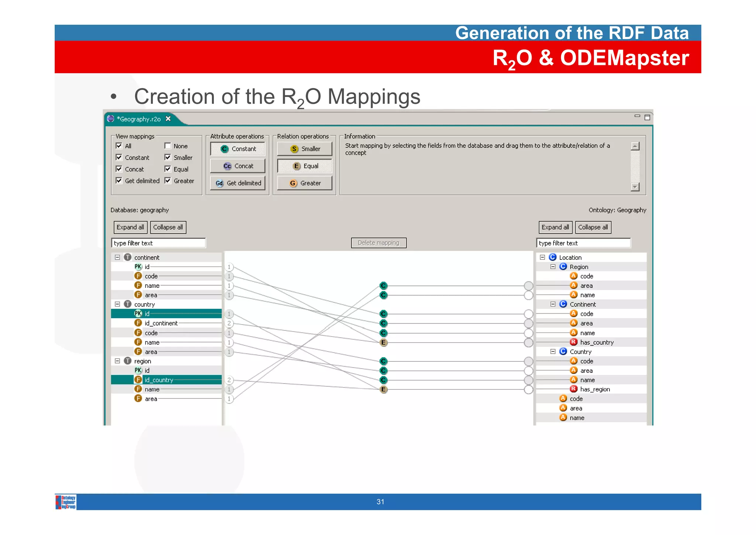Click the Equal mapping node for has_country
The height and width of the screenshot is (535, 756).
[x=384, y=343]
